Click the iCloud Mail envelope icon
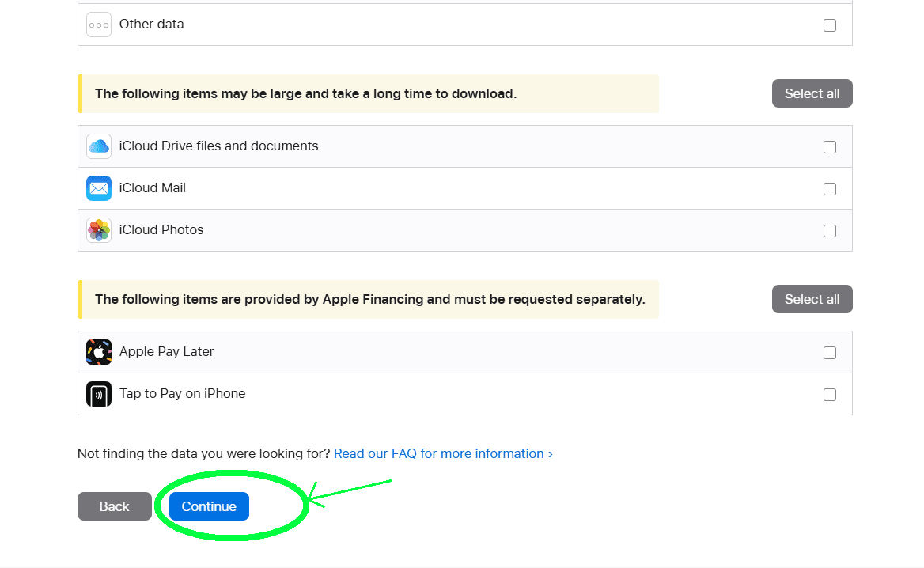Screen dimensions: 924x568 point(98,187)
